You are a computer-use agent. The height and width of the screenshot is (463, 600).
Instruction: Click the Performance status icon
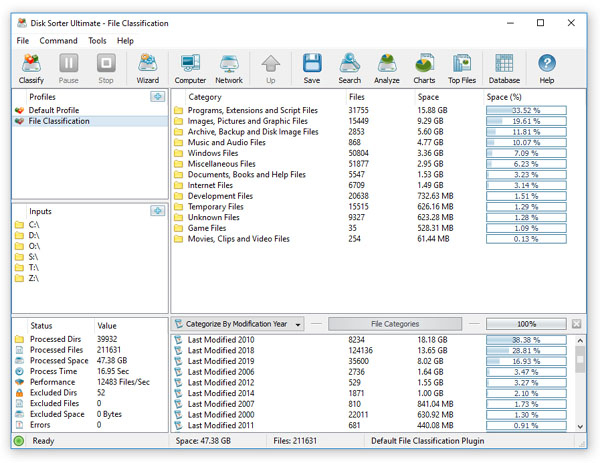coord(20,382)
